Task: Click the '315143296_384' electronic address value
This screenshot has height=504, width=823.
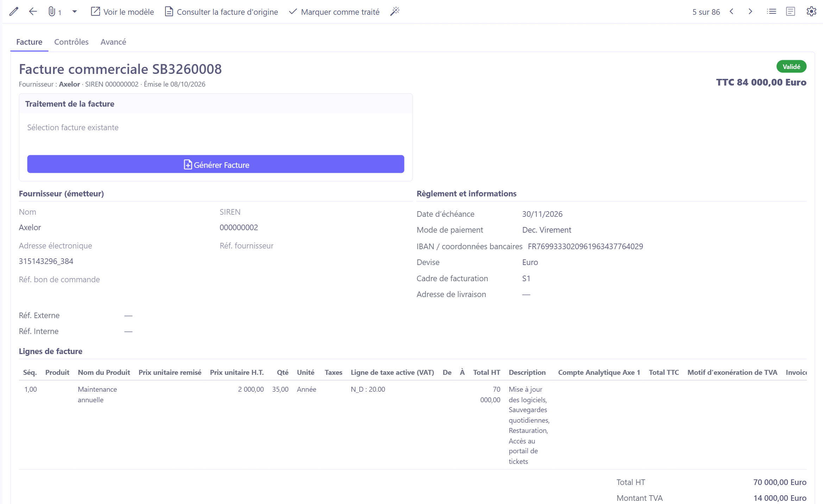Action: click(x=46, y=261)
